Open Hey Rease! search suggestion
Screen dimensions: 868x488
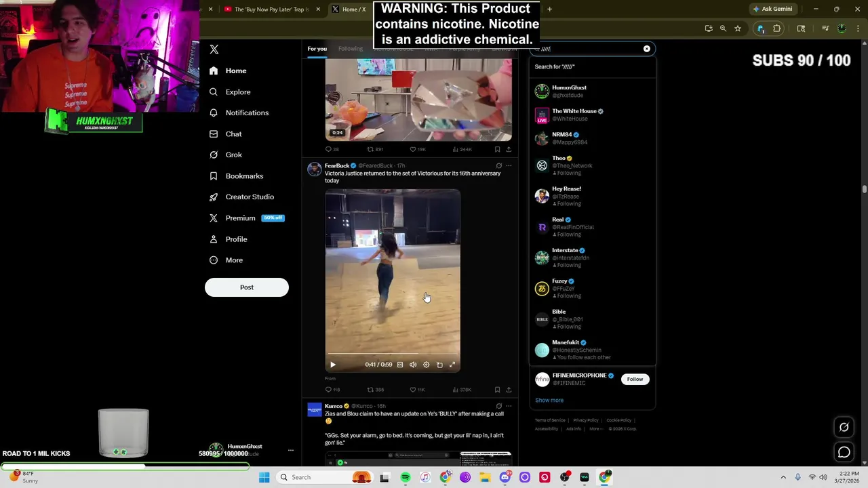[592, 196]
